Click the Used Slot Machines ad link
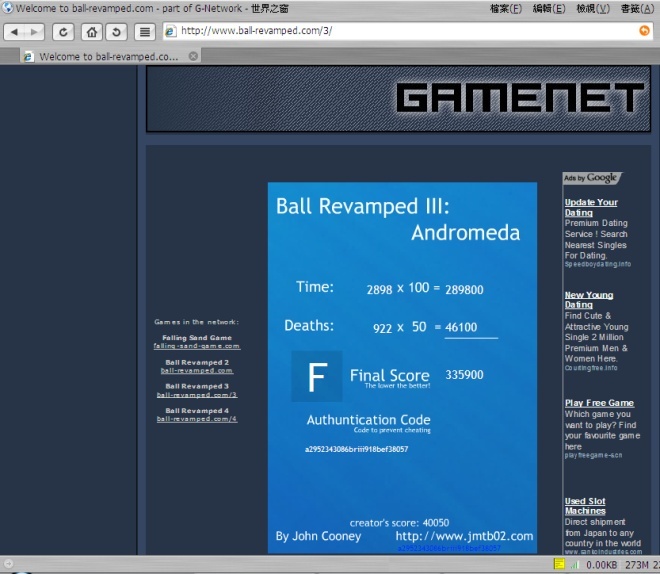 coord(585,506)
